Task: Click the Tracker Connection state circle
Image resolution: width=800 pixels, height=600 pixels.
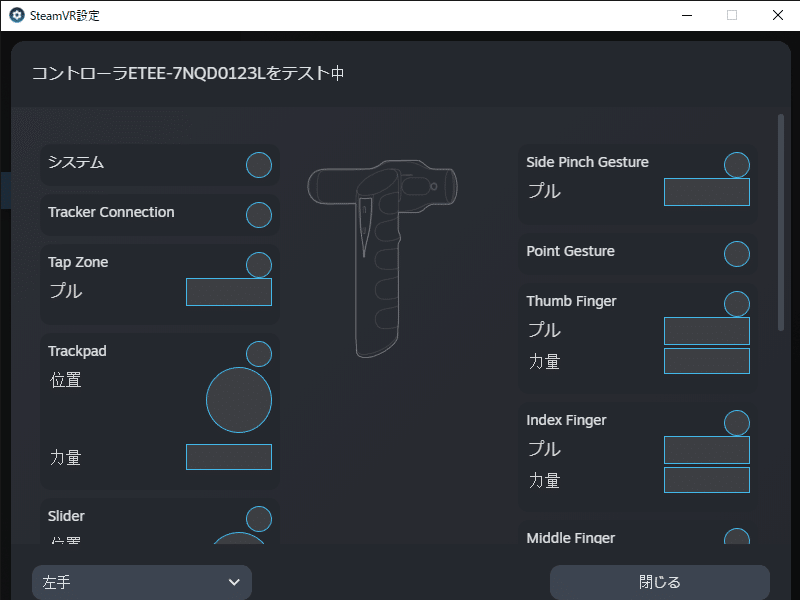Action: (259, 215)
